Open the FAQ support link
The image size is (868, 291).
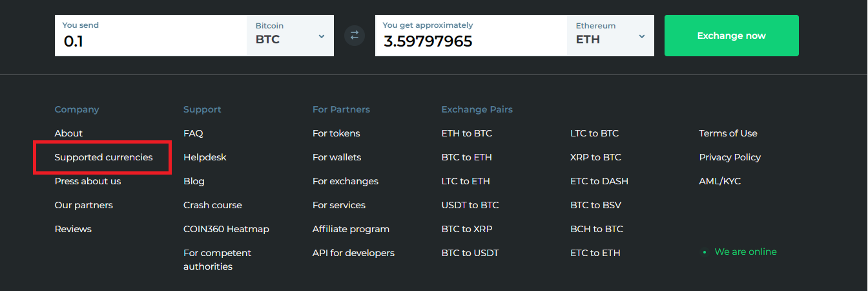193,133
